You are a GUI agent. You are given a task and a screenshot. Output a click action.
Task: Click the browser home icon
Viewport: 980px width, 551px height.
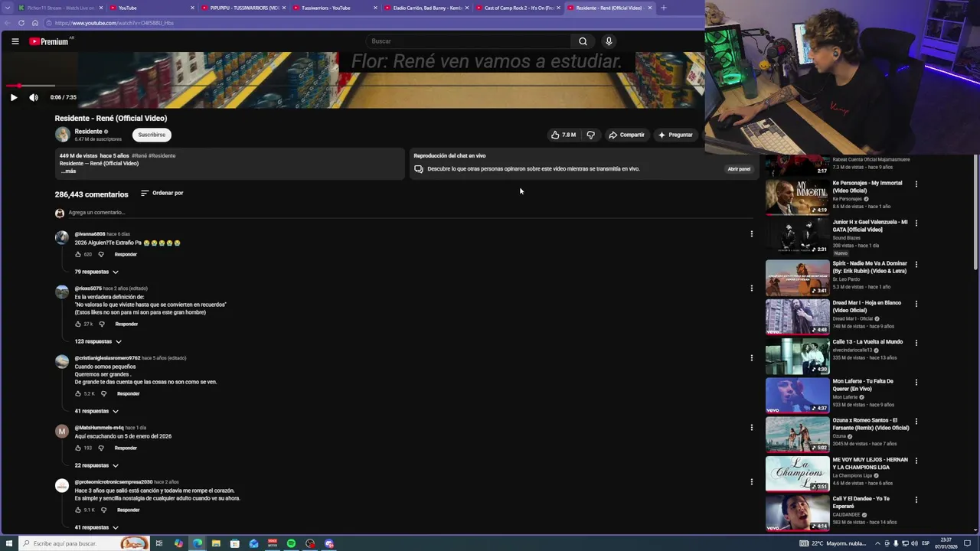[x=34, y=23]
